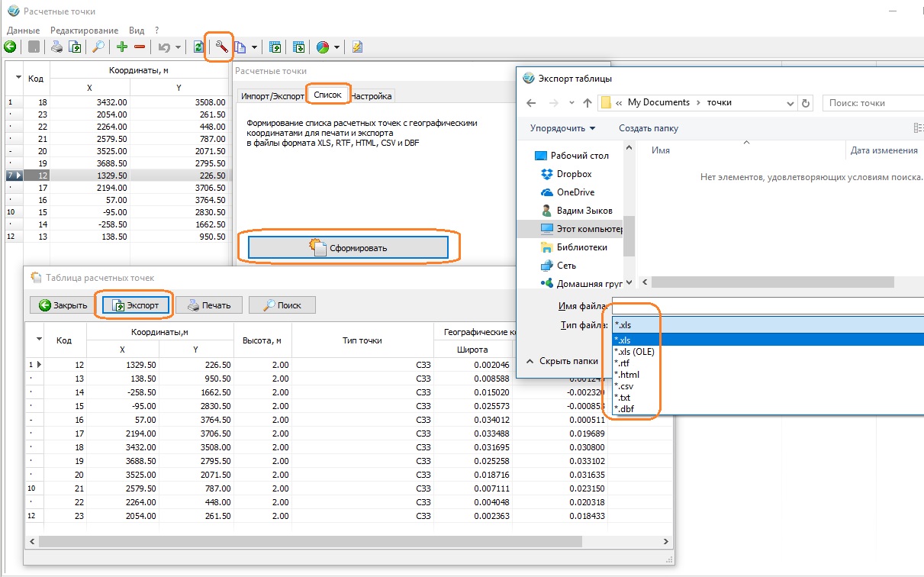Viewport: 924px width, 577px height.
Task: Expand the undo arrow dropdown
Action: tap(178, 47)
